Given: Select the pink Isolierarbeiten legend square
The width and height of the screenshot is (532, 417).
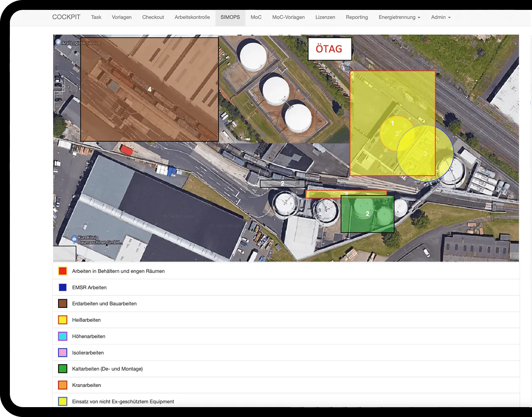Looking at the screenshot, I should 63,353.
